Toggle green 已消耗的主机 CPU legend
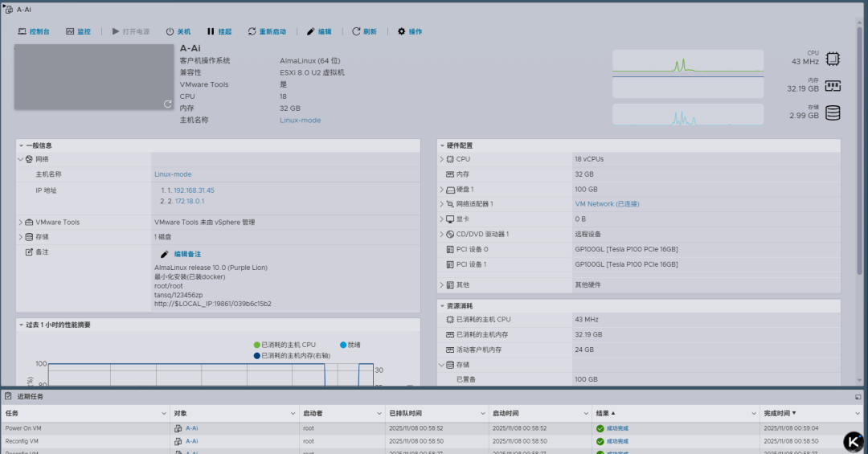868x454 pixels. coord(285,345)
